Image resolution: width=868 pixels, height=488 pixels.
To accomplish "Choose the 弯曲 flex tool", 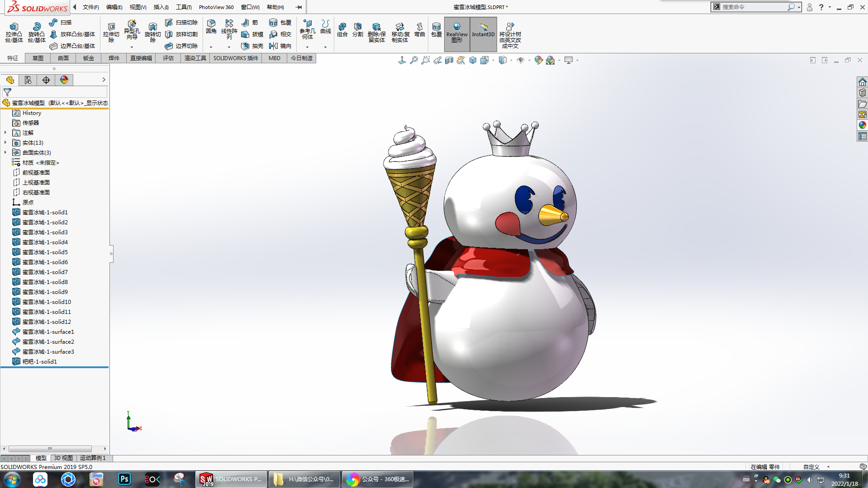I will (420, 30).
